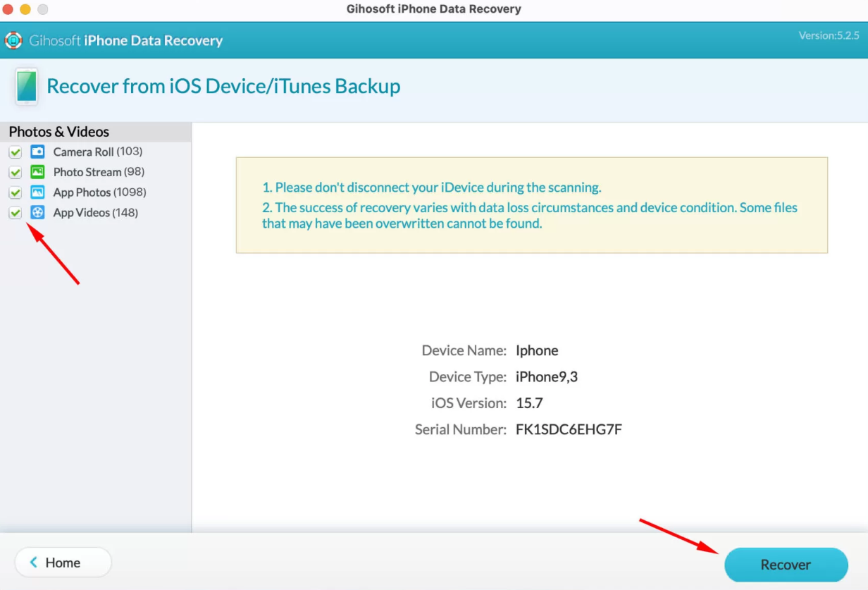Select App Videos (148) in sidebar
Screen dimensions: 868x590
point(96,213)
